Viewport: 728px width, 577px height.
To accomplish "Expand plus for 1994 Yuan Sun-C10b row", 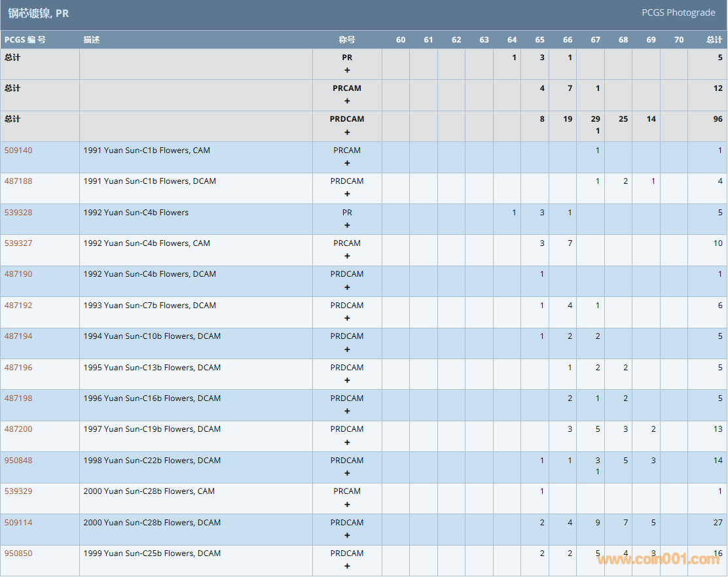I will 347,349.
